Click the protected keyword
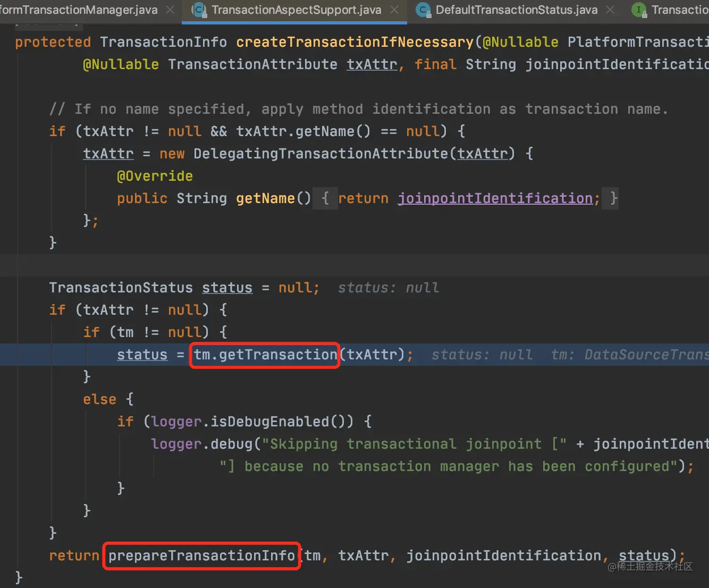709x588 pixels. click(53, 42)
